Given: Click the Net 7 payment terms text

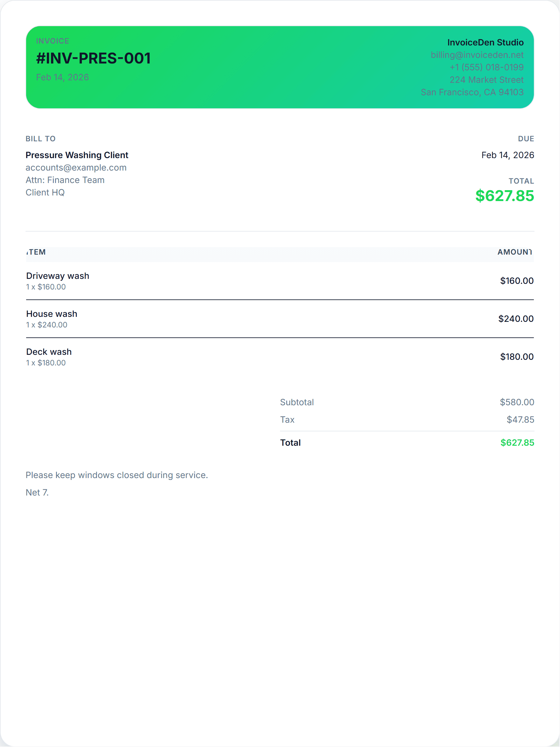Looking at the screenshot, I should [37, 493].
